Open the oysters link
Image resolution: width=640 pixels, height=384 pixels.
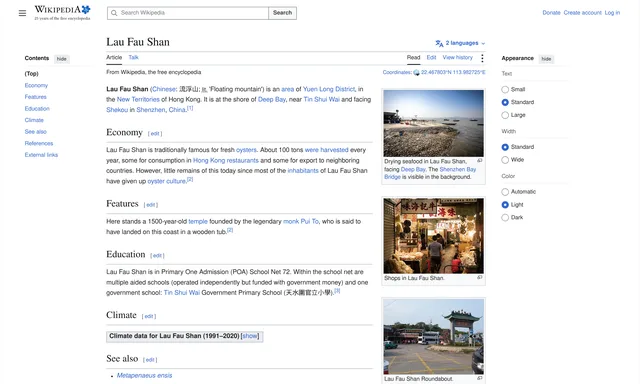pos(246,150)
